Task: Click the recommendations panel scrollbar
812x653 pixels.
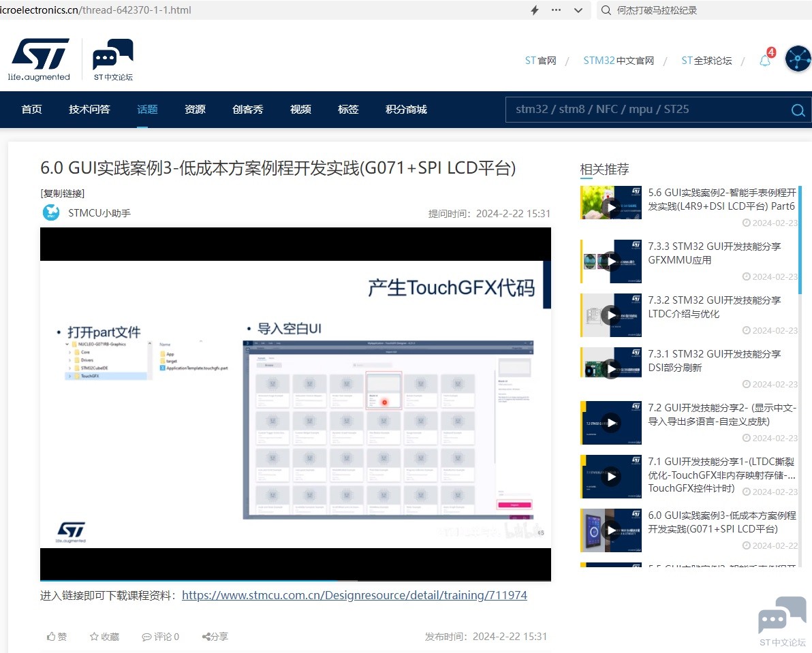Action: tap(800, 240)
